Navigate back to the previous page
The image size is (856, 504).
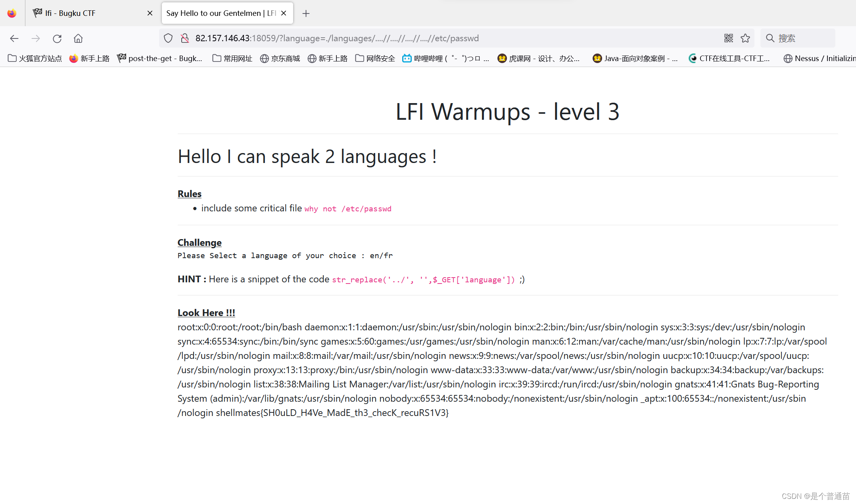(x=14, y=38)
